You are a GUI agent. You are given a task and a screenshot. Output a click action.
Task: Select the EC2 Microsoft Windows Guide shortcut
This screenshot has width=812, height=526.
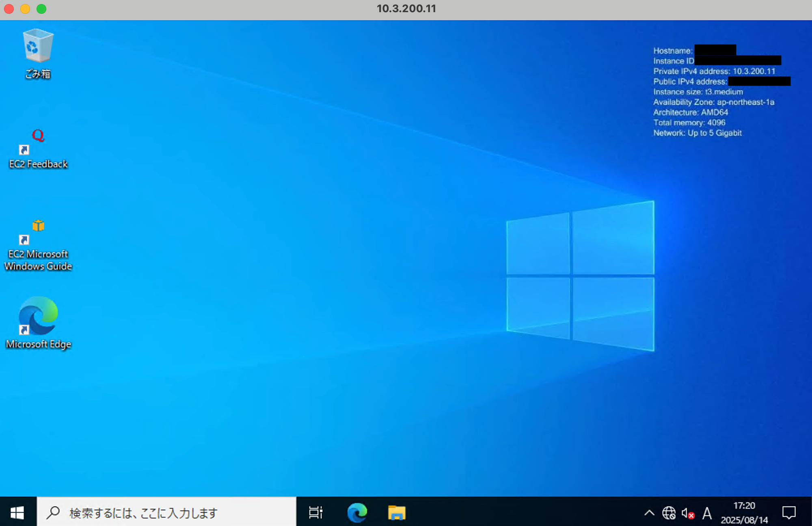tap(38, 246)
